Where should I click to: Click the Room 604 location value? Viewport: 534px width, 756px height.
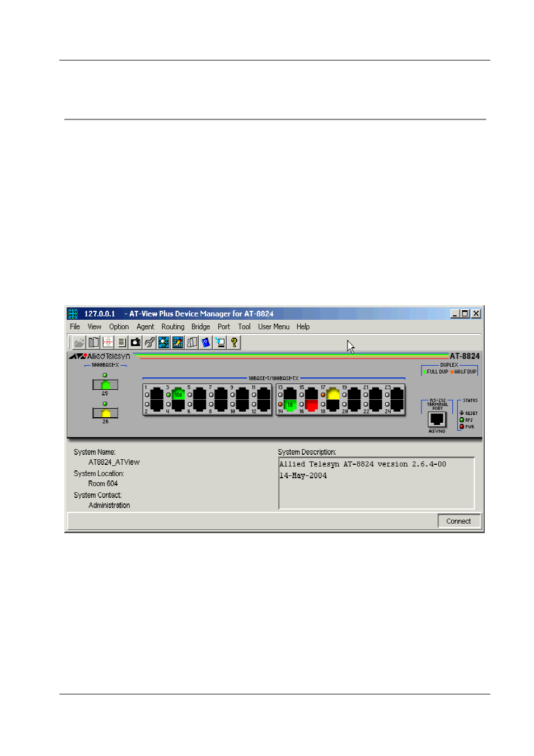pyautogui.click(x=103, y=484)
